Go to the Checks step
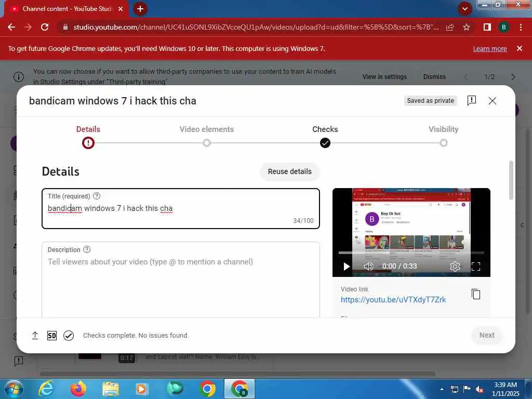 tap(325, 129)
